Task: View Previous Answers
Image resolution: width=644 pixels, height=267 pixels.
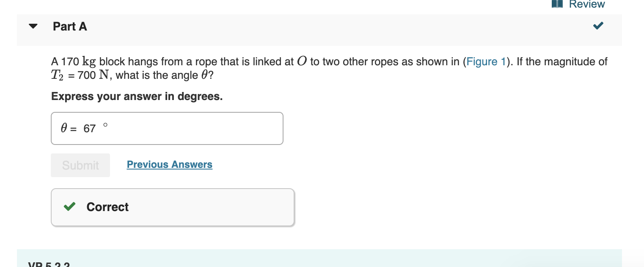Action: click(170, 164)
